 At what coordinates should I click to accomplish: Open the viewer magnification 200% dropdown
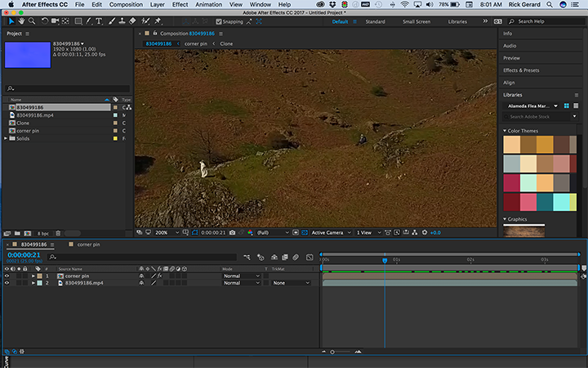(x=164, y=233)
